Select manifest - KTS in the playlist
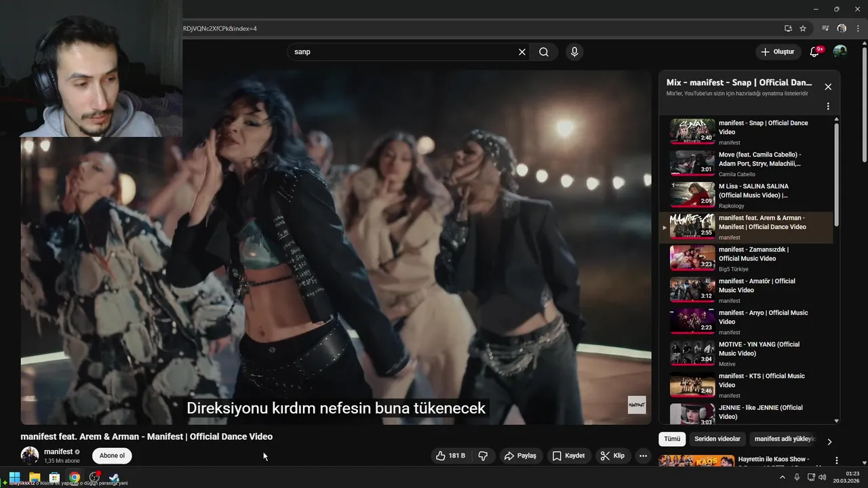This screenshot has height=488, width=868. click(746, 385)
